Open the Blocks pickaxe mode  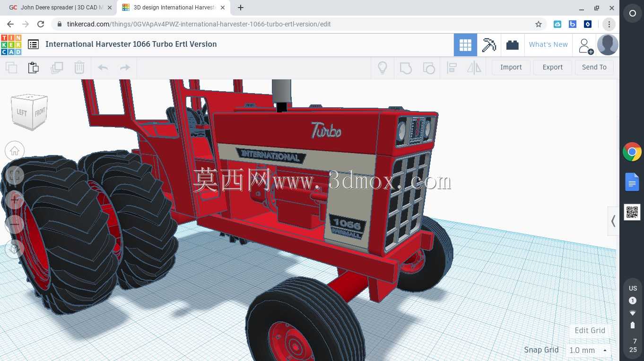tap(489, 45)
